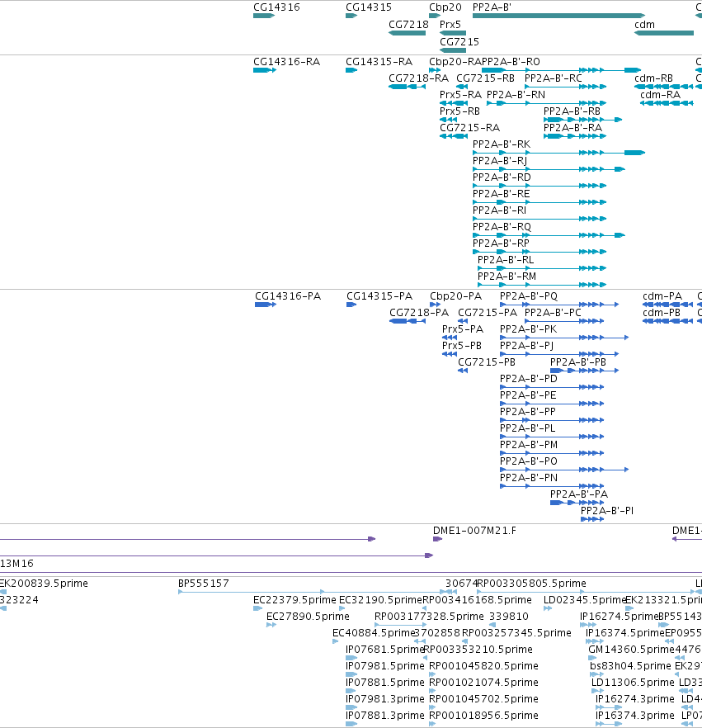
Task: Select protein PP2A-B'-PE
Action: pos(552,404)
